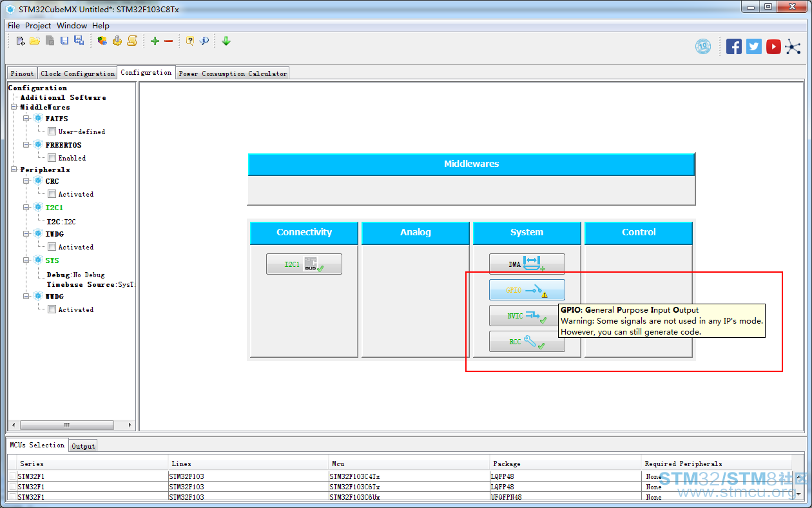Image resolution: width=812 pixels, height=508 pixels.
Task: Collapse the SYS tree node
Action: [27, 260]
